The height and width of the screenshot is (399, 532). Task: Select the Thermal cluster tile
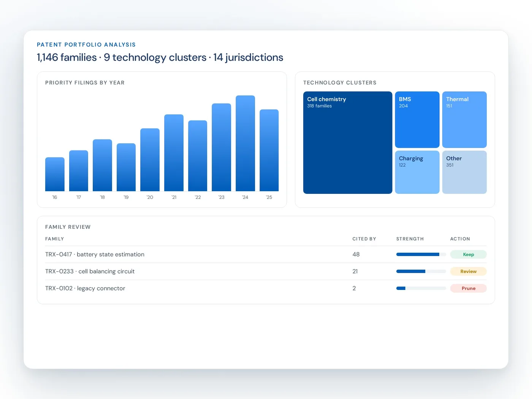[464, 120]
